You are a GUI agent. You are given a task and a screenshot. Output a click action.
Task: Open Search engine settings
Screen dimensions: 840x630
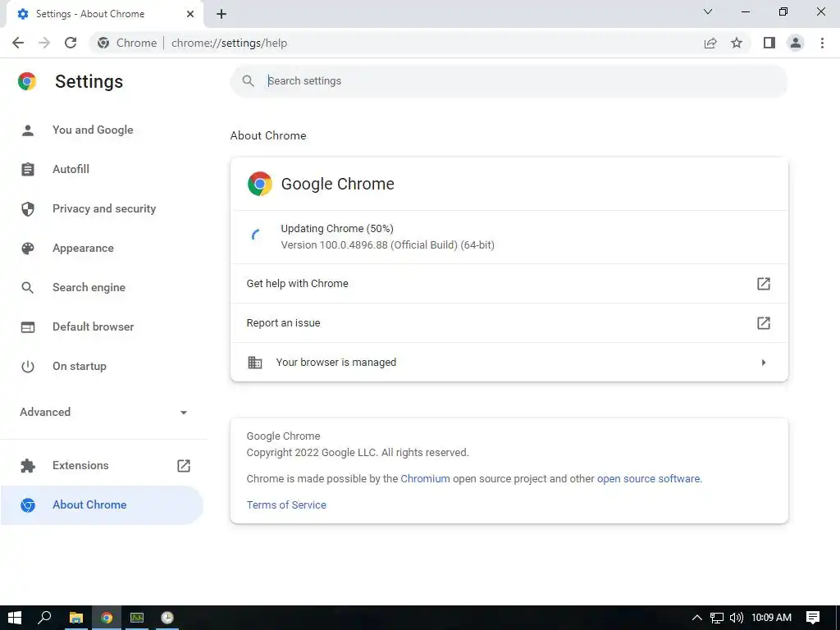point(103,288)
